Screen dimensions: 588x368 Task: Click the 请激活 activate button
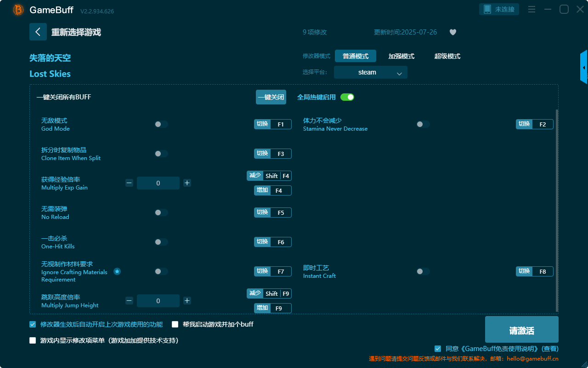(x=522, y=329)
